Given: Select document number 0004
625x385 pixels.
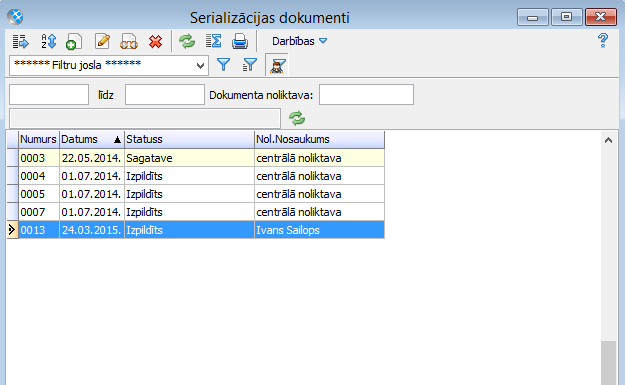Looking at the screenshot, I should pos(39,176).
